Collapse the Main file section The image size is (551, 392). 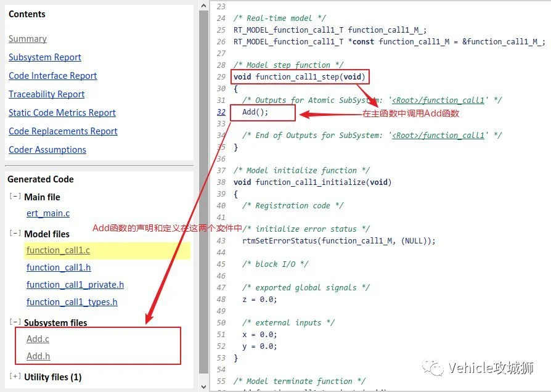coord(15,196)
